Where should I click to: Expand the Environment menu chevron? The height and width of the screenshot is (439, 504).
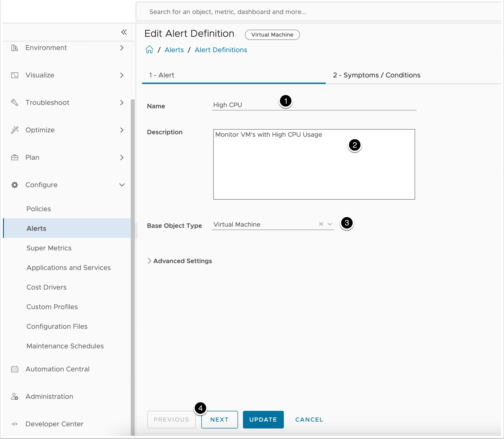click(122, 48)
